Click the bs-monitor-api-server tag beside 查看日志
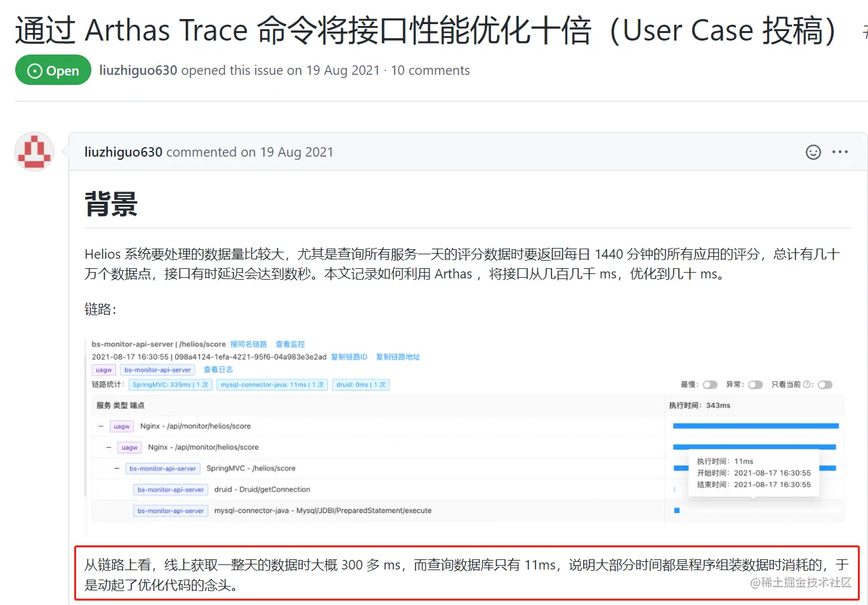The height and width of the screenshot is (605, 868). (x=157, y=370)
